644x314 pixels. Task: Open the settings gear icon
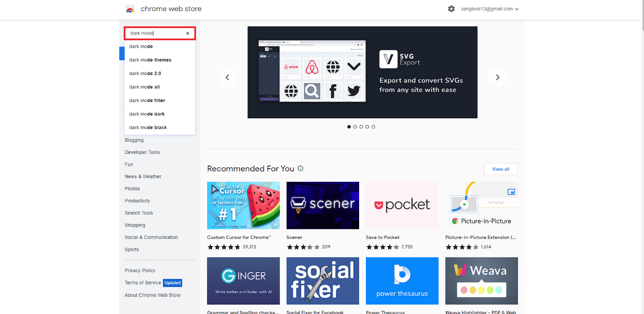(451, 9)
